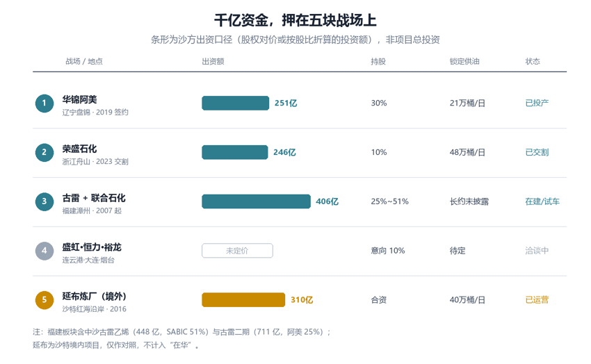Viewport: 591px width, 364px height.
Task: Click the gray circle 4 badge
Action: (x=44, y=251)
